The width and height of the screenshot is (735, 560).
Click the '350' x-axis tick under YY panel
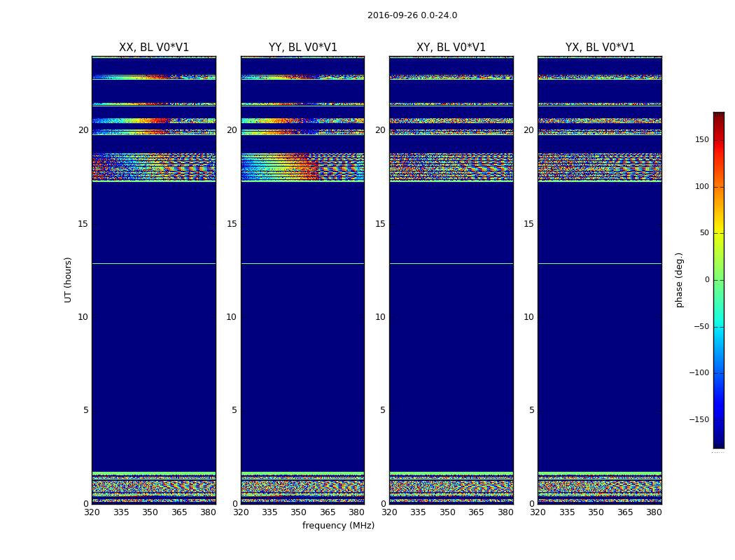click(x=299, y=512)
